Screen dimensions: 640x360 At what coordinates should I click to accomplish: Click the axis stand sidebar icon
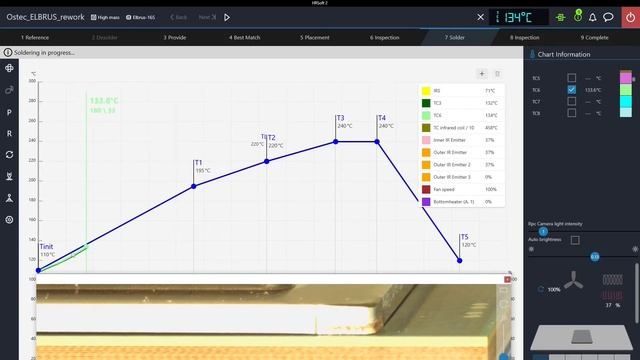click(x=9, y=198)
